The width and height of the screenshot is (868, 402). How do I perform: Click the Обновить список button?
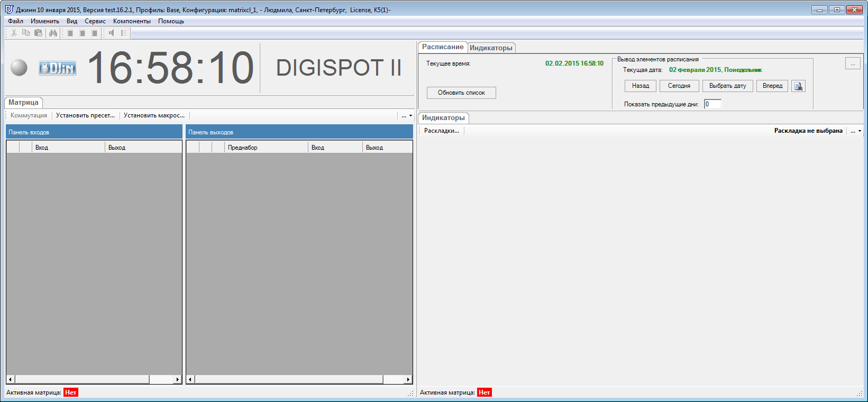(x=461, y=93)
